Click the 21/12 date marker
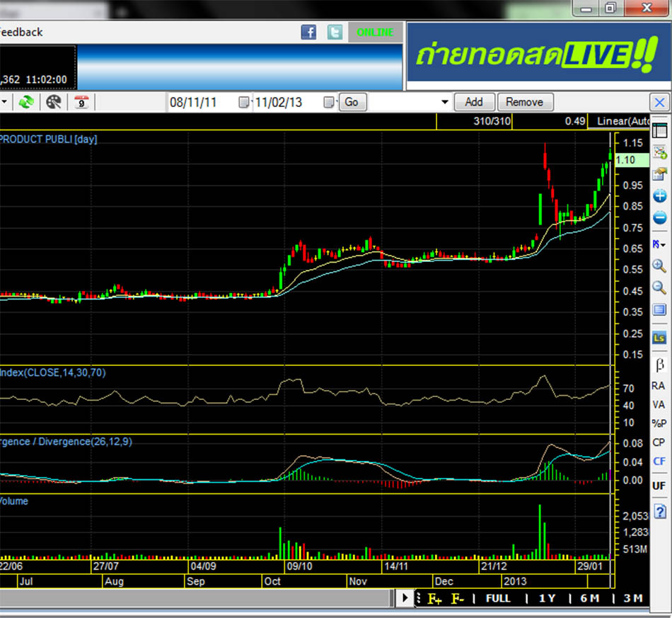The image size is (672, 618). 494,566
